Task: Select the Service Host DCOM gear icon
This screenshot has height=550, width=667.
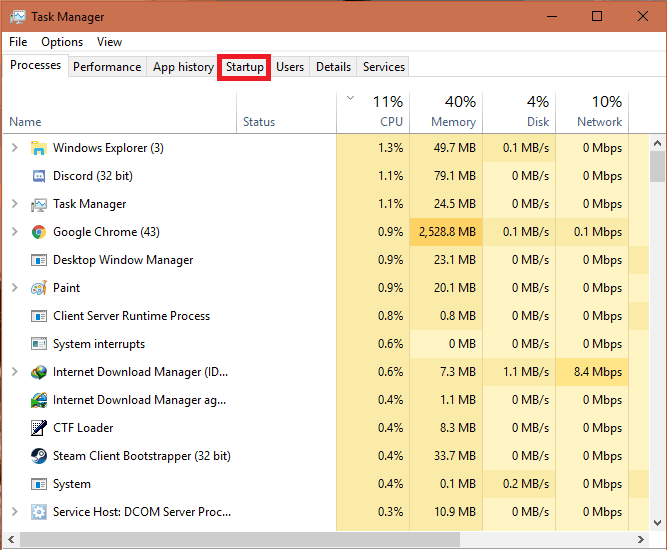Action: pyautogui.click(x=39, y=512)
